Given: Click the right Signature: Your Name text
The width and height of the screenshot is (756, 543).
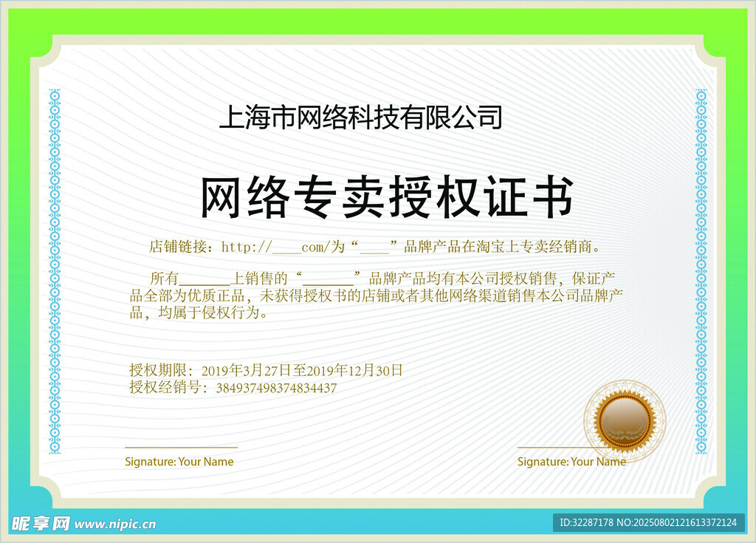Looking at the screenshot, I should pos(571,462).
